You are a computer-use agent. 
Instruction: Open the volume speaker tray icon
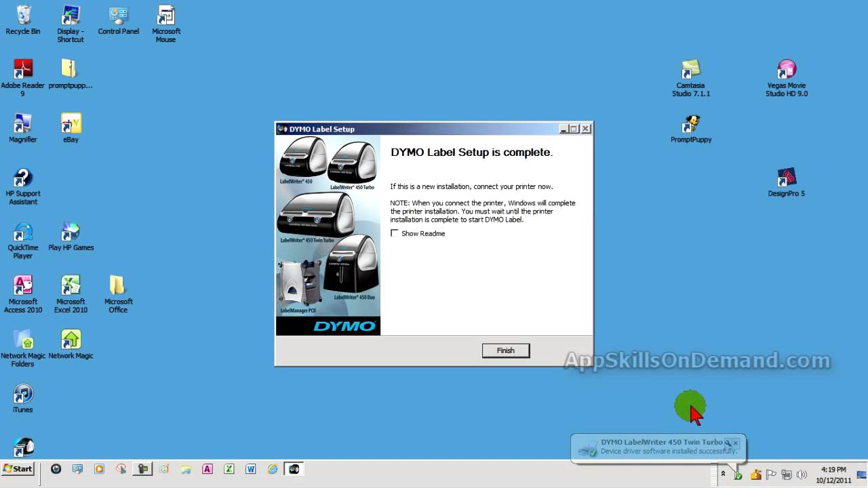[x=802, y=474]
